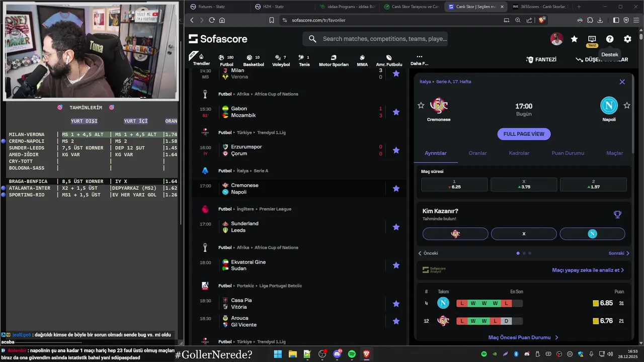Favorite Cremonese team in the detail panel

[421, 105]
